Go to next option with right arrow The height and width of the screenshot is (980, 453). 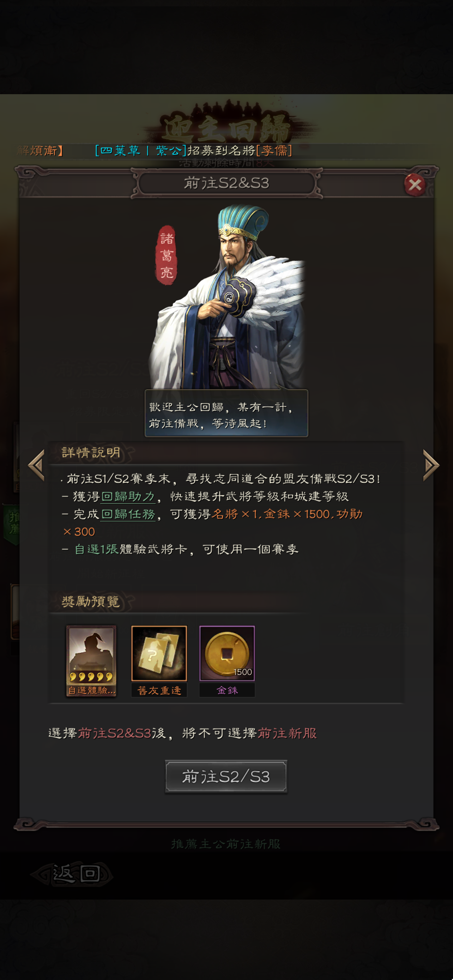(x=431, y=465)
